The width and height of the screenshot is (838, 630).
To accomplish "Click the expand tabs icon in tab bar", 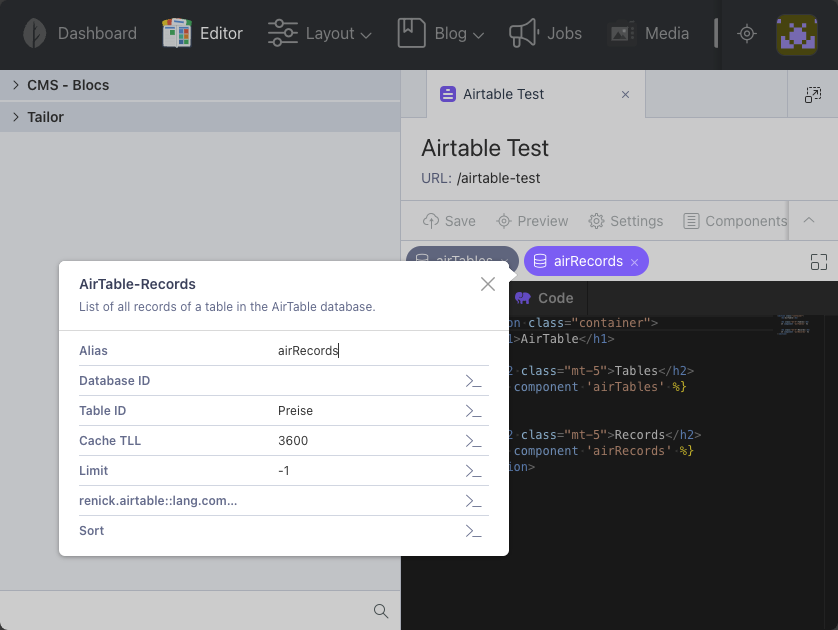I will tap(813, 95).
